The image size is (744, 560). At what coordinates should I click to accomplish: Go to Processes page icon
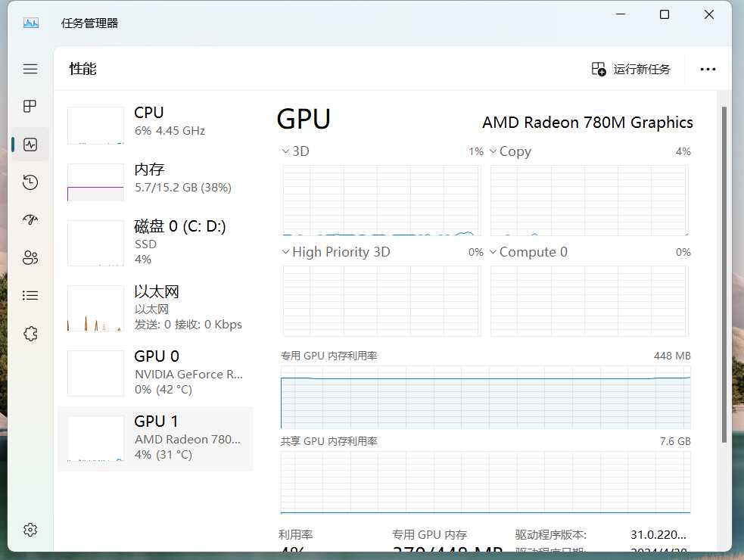coord(30,106)
